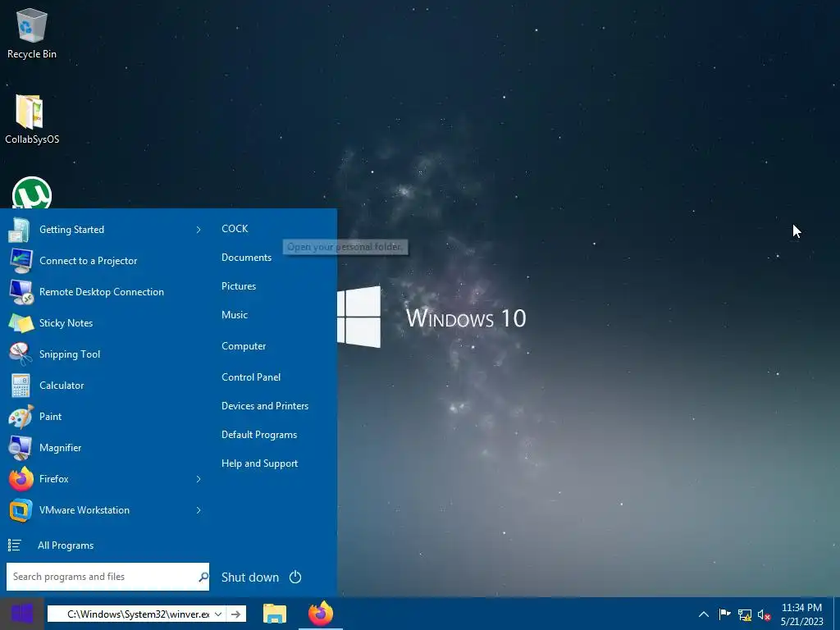Click the Shut down button
This screenshot has height=630, width=840.
coord(250,577)
